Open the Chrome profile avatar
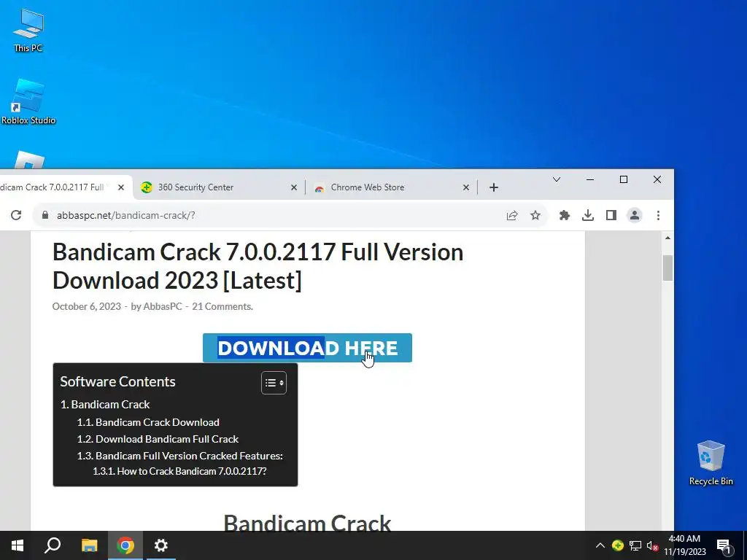Image resolution: width=747 pixels, height=560 pixels. 635,215
